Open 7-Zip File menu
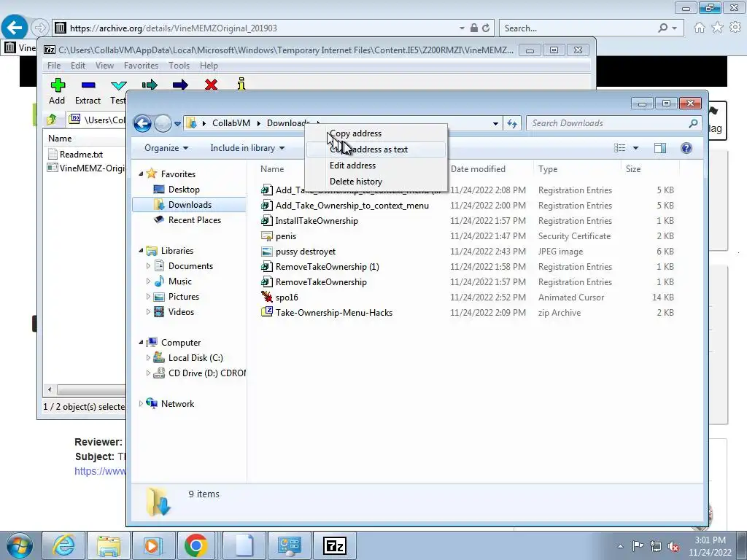 click(54, 66)
